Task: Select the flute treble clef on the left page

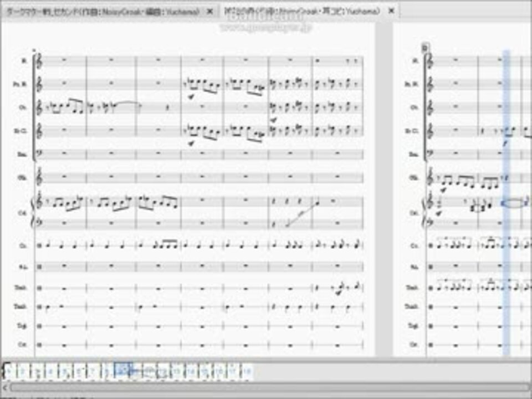Action: [40, 62]
